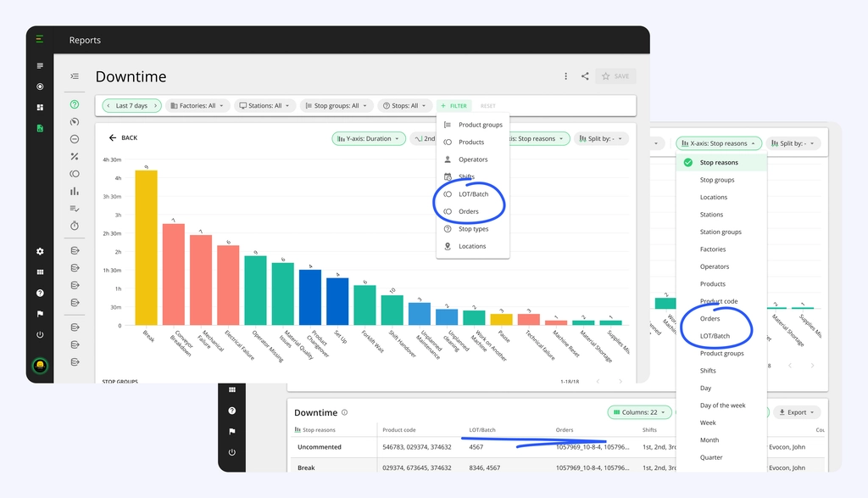Open front window Split by dropdown
Screen dimensions: 868x498
(x=601, y=139)
